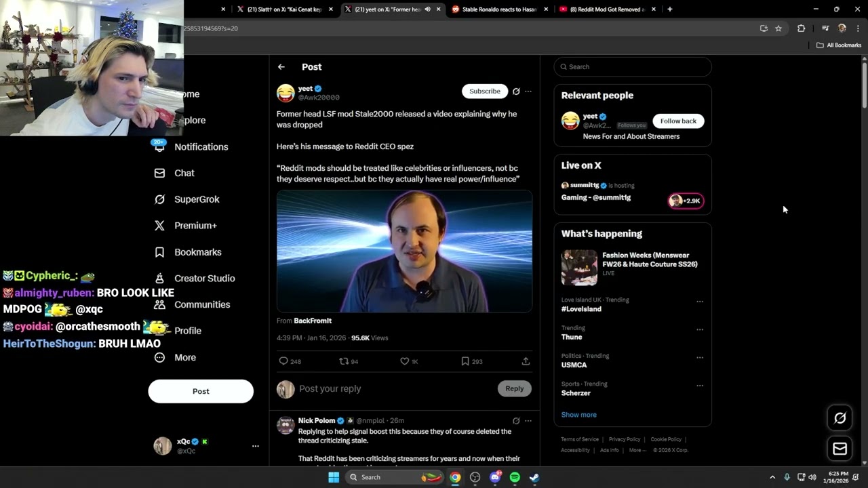
Task: Go back using the Post arrow
Action: (281, 67)
